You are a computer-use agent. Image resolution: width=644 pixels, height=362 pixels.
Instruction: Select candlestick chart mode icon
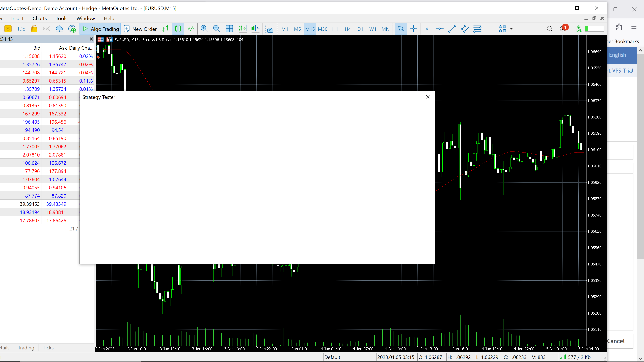[178, 29]
